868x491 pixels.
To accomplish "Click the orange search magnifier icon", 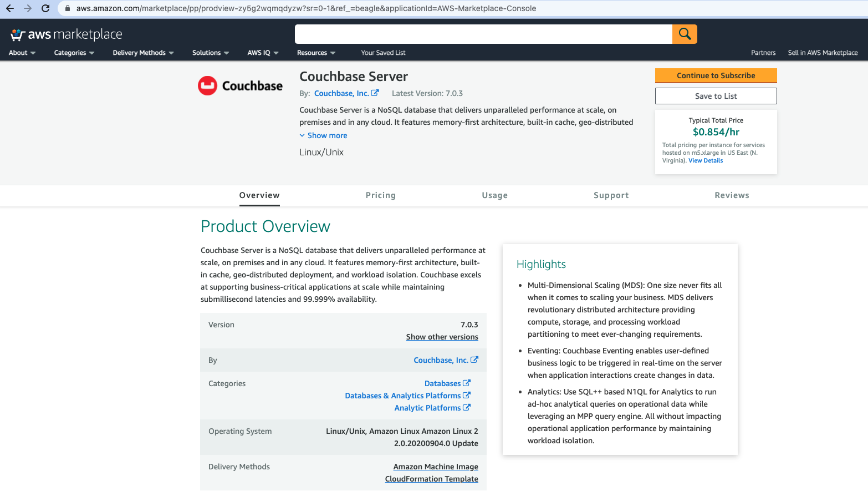I will coord(684,34).
